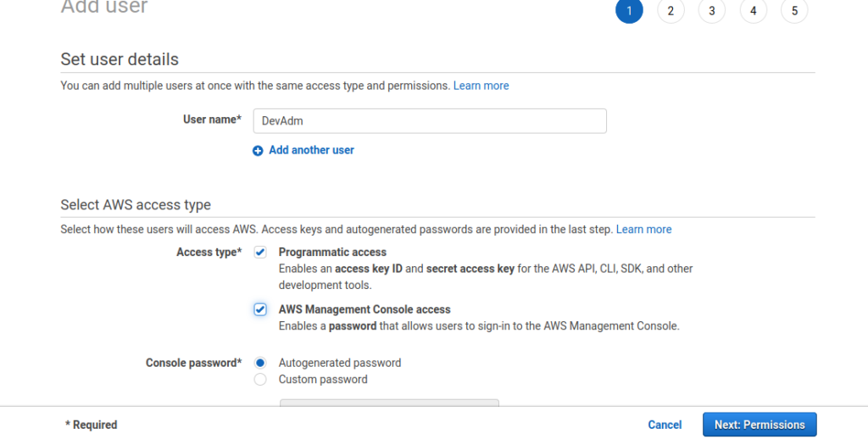868x439 pixels.
Task: Add another user link
Action: [312, 150]
